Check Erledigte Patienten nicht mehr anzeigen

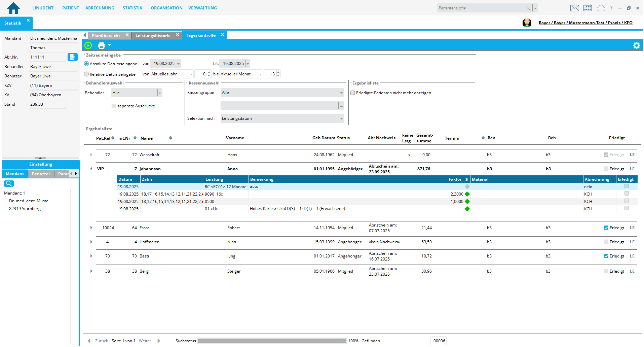353,93
